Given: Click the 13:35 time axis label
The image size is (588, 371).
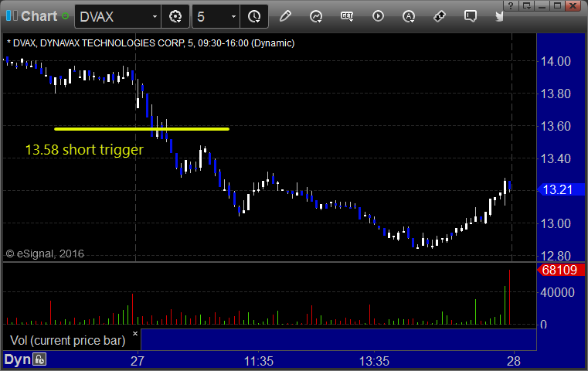Looking at the screenshot, I should click(374, 361).
